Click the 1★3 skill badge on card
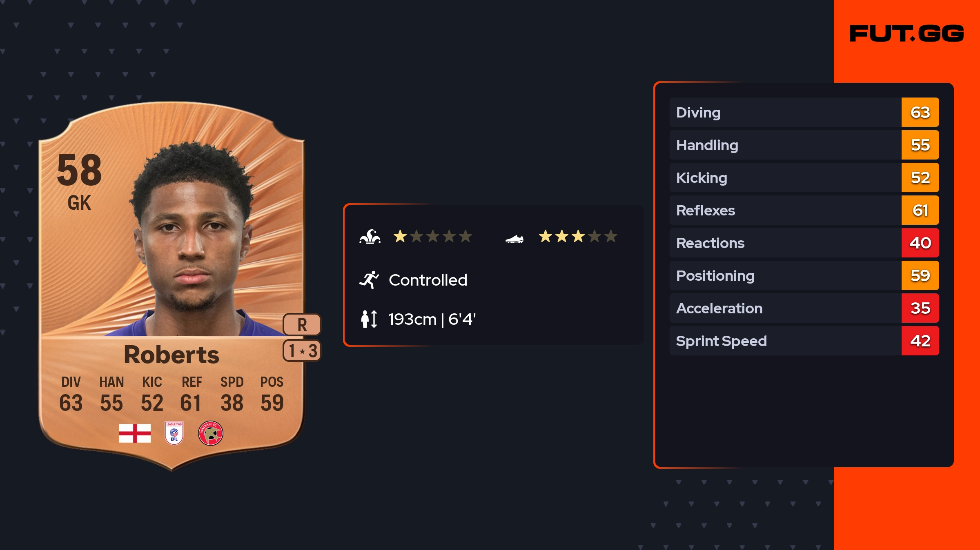This screenshot has width=980, height=550. 302,350
